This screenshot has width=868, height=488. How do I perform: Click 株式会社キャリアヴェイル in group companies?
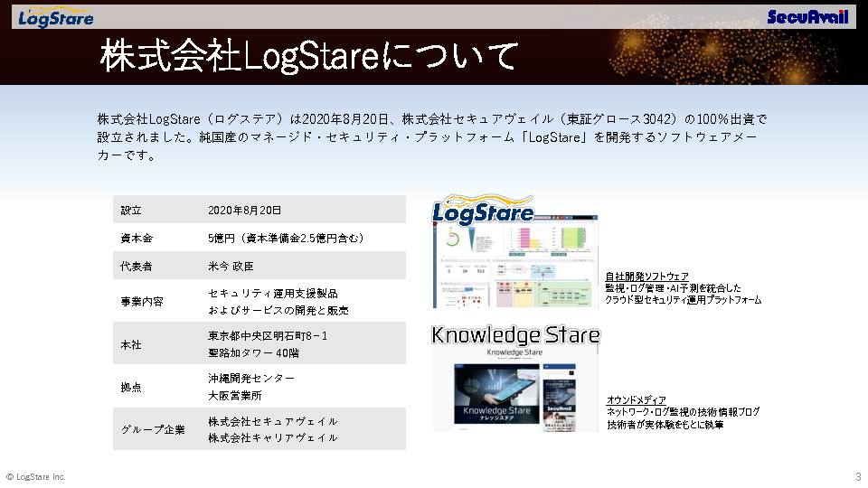point(273,438)
